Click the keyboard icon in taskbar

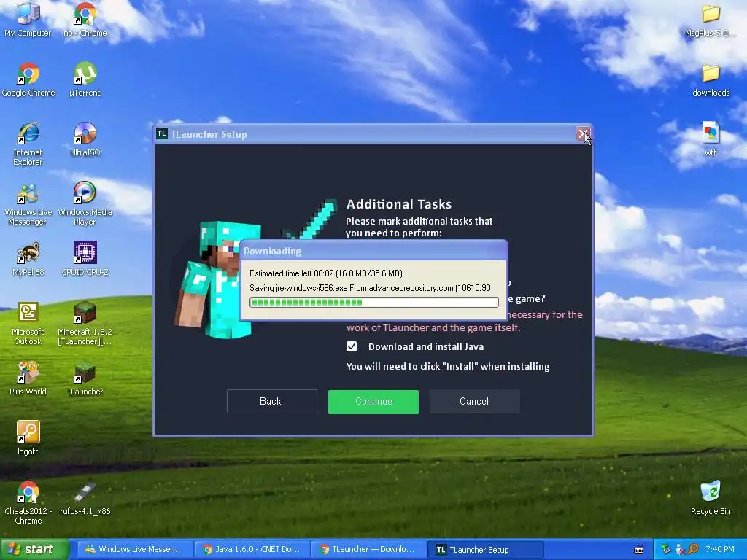point(639,550)
